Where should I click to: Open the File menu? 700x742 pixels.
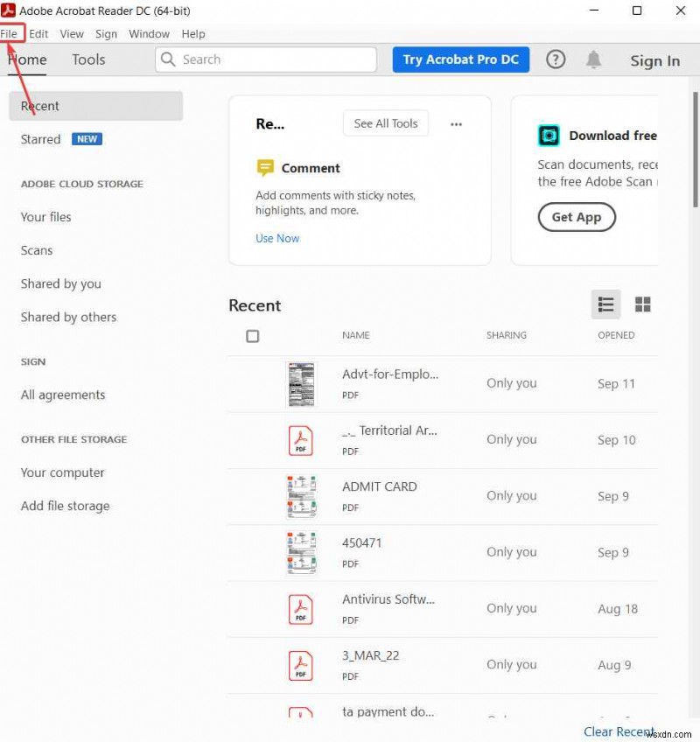11,33
